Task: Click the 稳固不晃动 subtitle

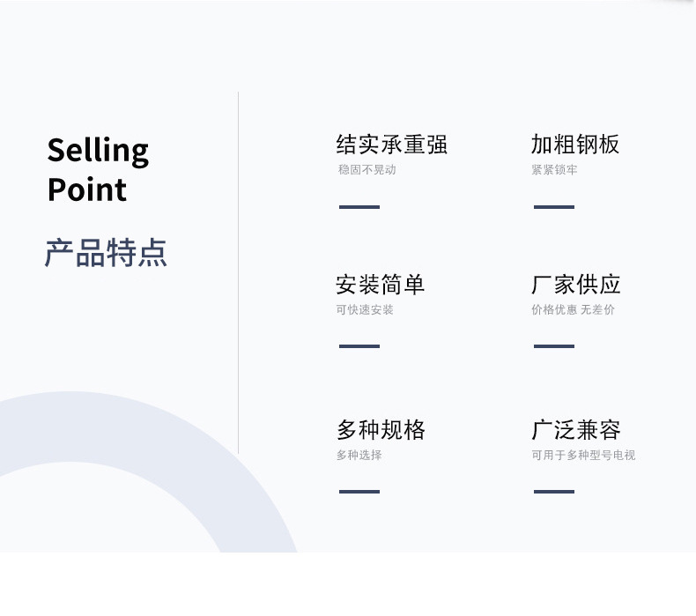Action: pyautogui.click(x=367, y=170)
